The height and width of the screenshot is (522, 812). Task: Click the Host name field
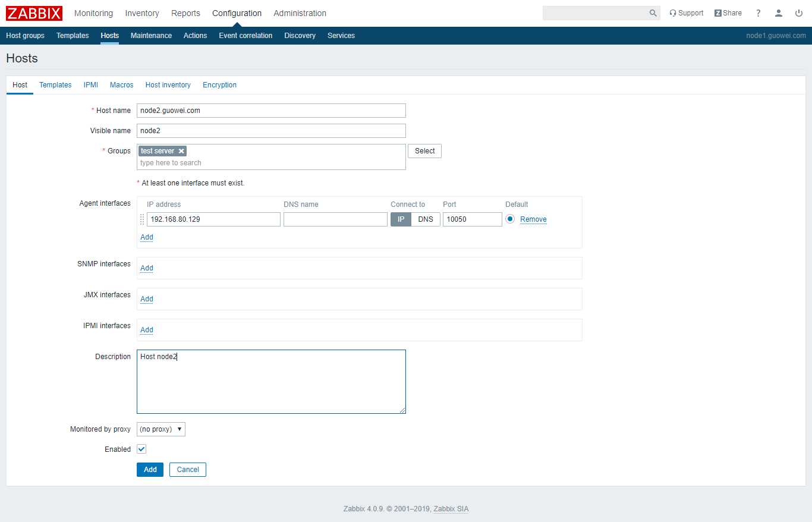pyautogui.click(x=271, y=111)
